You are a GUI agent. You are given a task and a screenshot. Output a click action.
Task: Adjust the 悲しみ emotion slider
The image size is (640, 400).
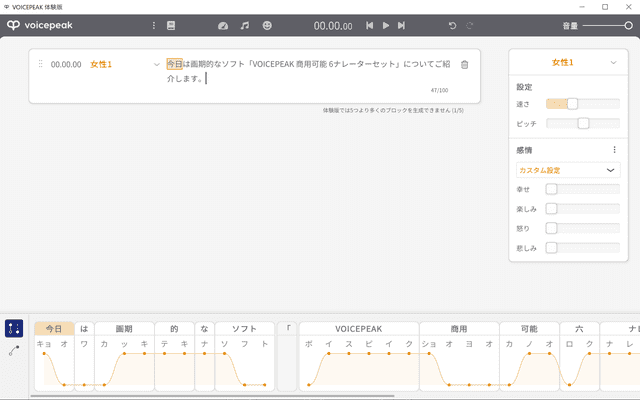point(582,248)
